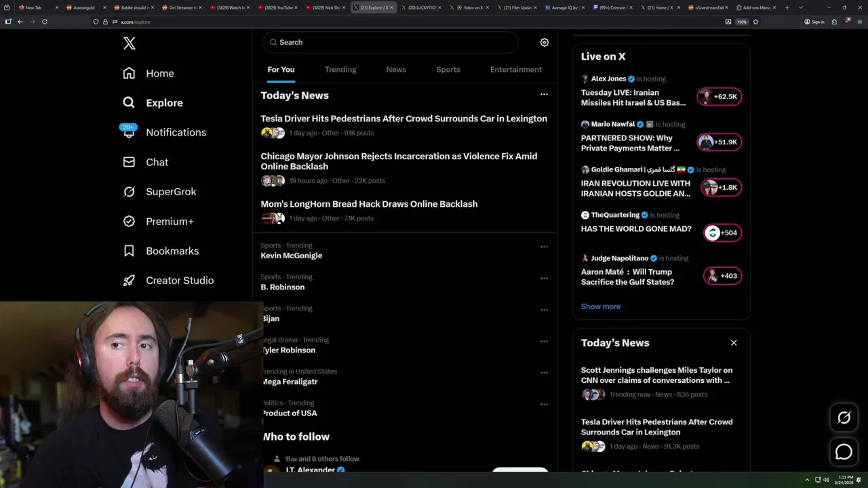Open floating chat messages button

pos(844,451)
